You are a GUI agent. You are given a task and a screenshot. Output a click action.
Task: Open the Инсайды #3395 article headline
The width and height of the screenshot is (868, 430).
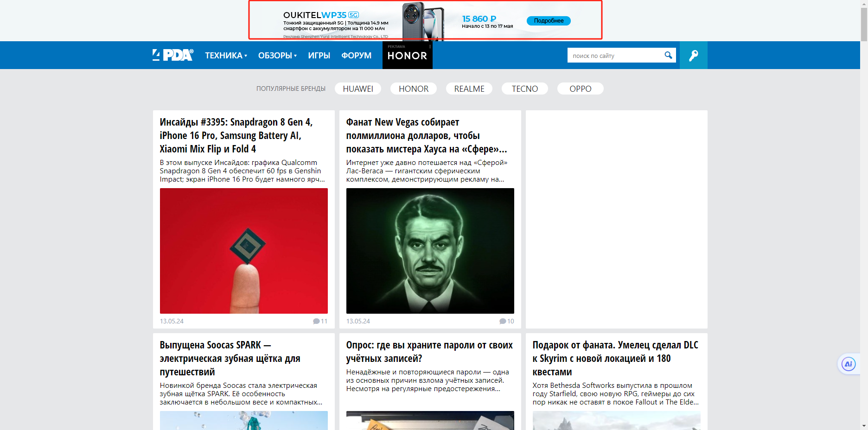236,135
